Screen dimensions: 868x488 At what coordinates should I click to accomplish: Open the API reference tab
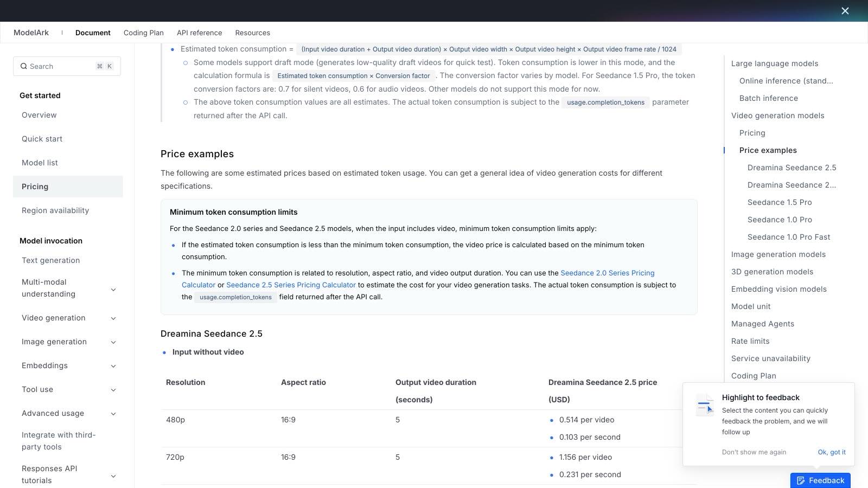[x=200, y=33]
